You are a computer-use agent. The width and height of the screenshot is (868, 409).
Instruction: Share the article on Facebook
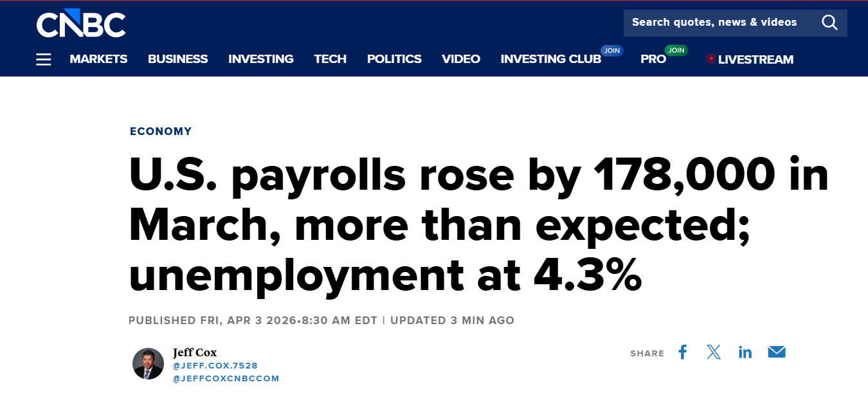coord(683,352)
